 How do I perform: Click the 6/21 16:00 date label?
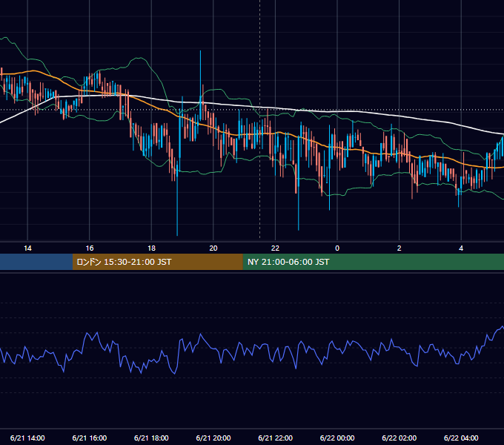coord(90,438)
